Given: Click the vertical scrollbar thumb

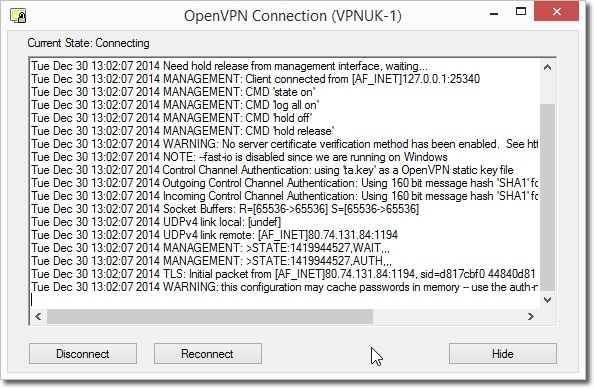Looking at the screenshot, I should (x=547, y=197).
